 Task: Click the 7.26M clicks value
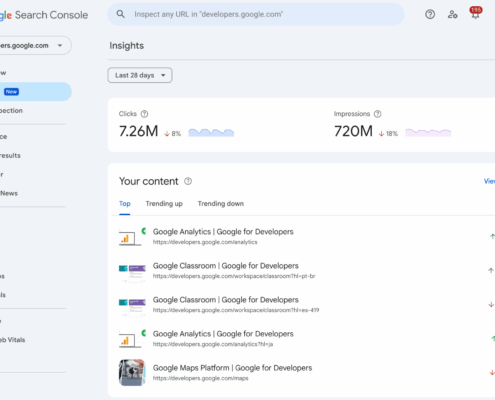tap(138, 131)
